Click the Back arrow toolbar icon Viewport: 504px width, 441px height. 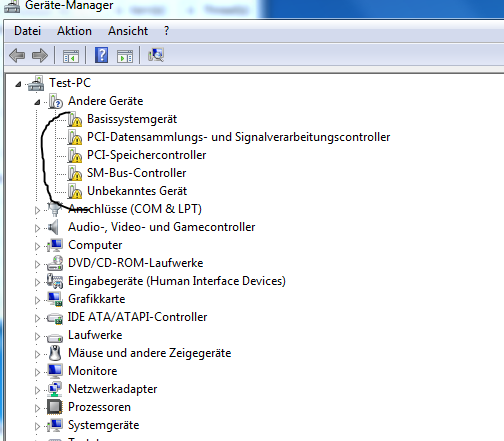click(17, 55)
